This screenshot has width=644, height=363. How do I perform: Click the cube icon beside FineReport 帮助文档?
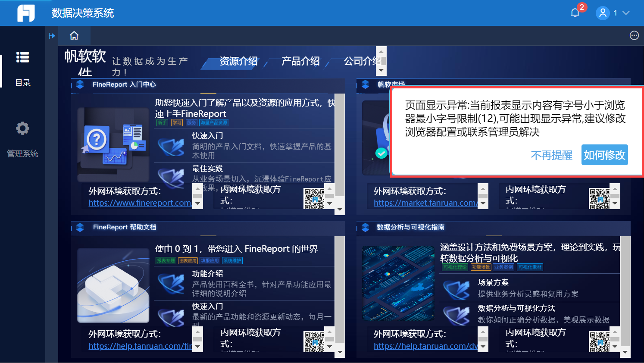(x=80, y=227)
